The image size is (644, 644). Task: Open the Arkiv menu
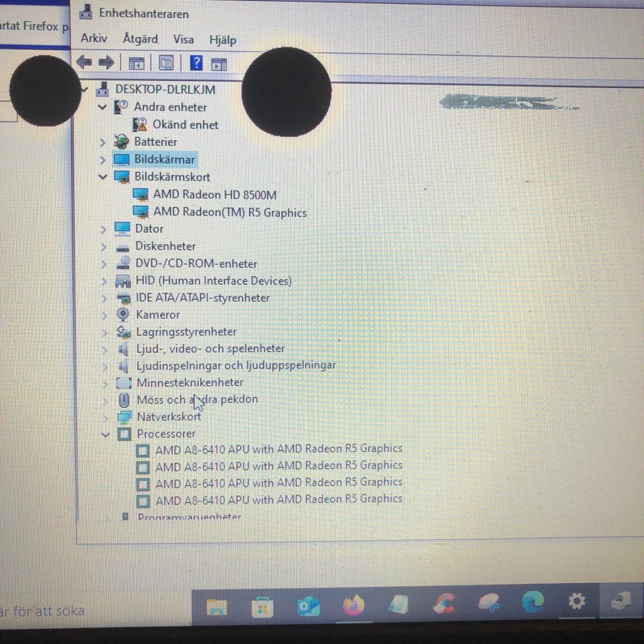(x=94, y=38)
